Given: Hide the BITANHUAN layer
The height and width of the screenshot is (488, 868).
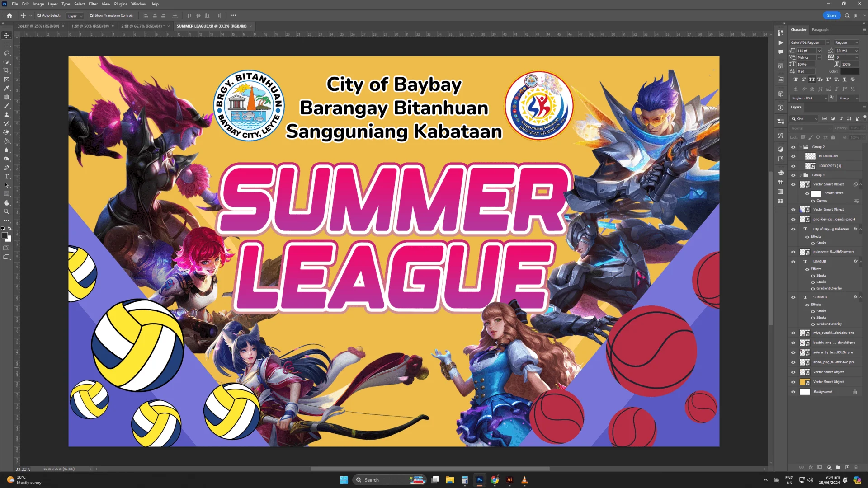Looking at the screenshot, I should 793,156.
